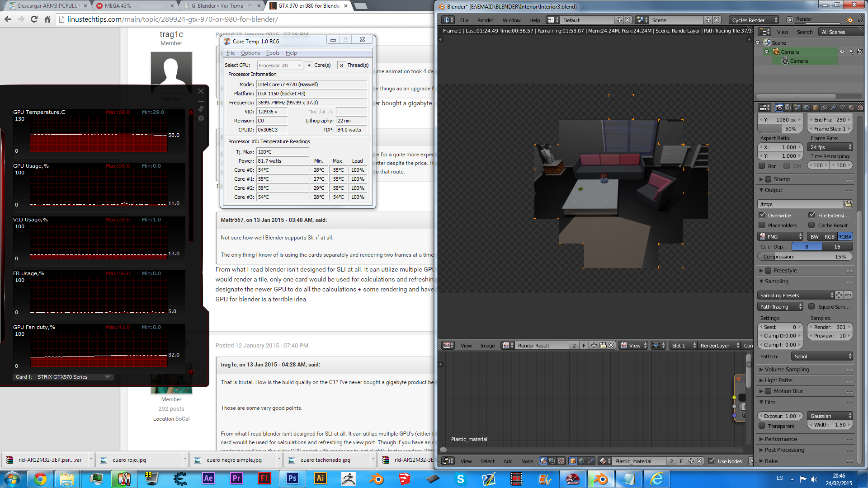The height and width of the screenshot is (488, 868).
Task: Open Material properties sphere icon
Action: (851, 108)
